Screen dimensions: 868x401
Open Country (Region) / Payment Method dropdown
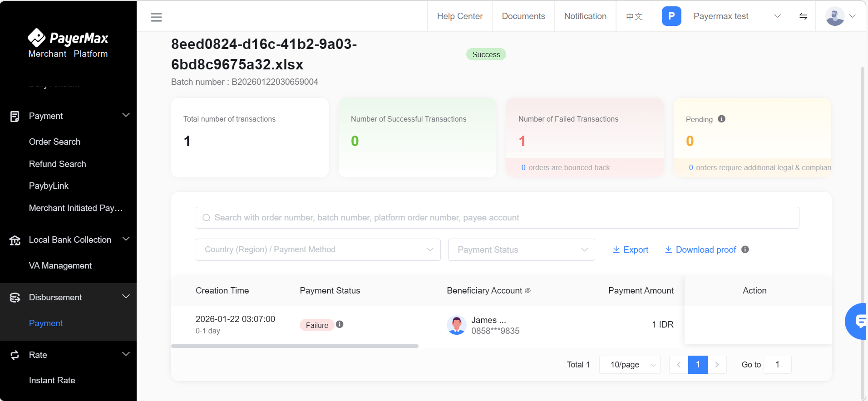tap(318, 249)
